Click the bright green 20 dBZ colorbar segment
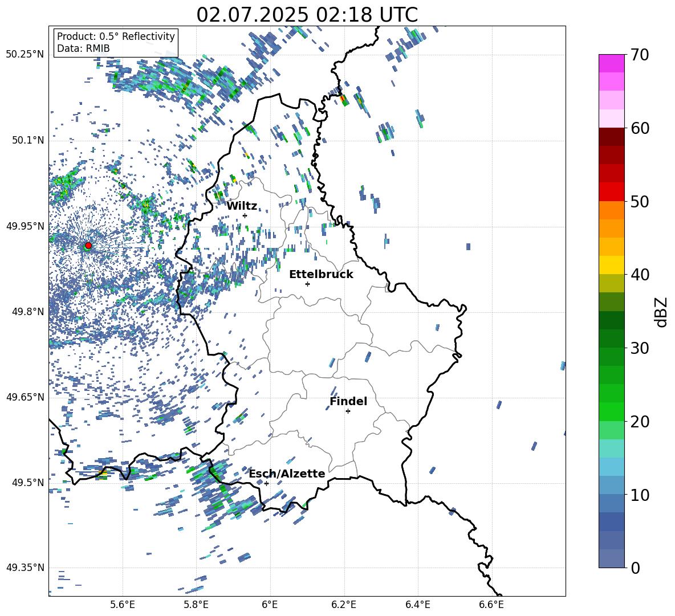675x616 pixels. 611,411
